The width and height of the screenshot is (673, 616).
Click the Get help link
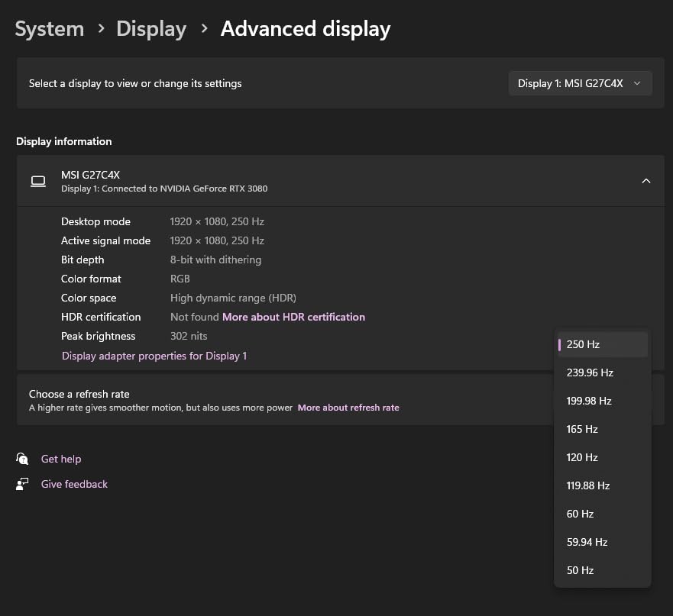coord(61,459)
